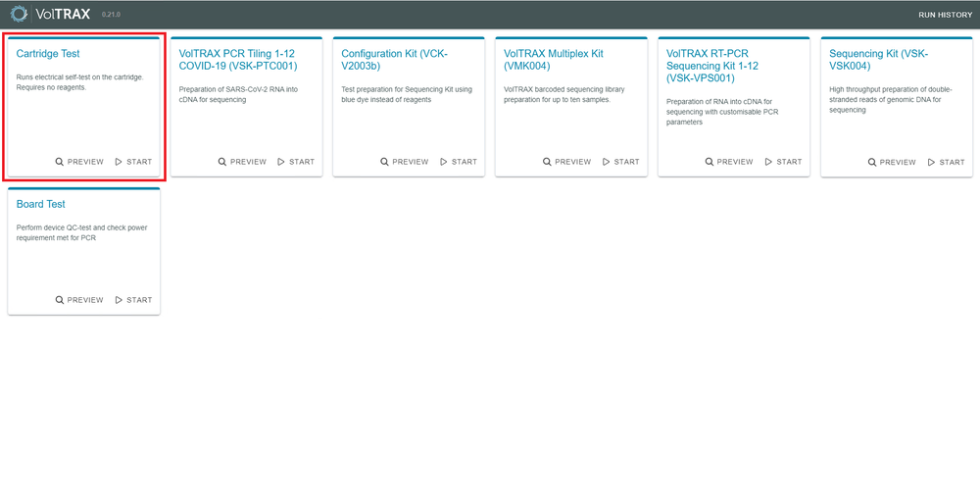Click 'VolTRAX barcoded sequencing library' description
Image resolution: width=980 pixels, height=502 pixels.
coord(564,94)
